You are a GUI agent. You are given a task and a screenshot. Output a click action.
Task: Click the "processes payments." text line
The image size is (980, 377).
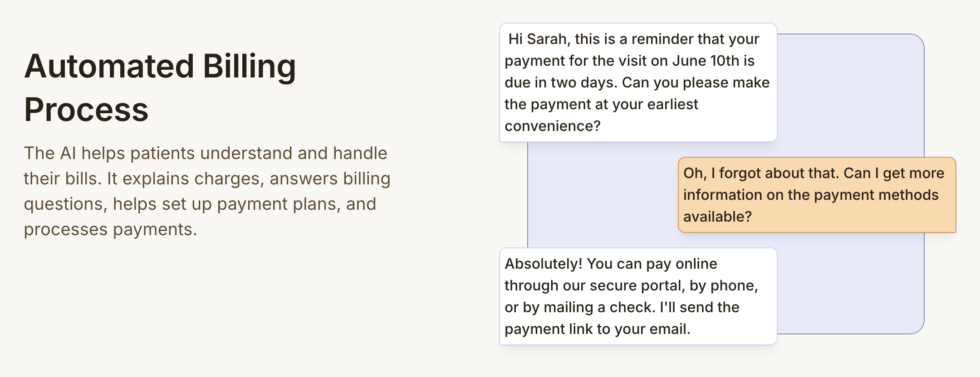110,229
